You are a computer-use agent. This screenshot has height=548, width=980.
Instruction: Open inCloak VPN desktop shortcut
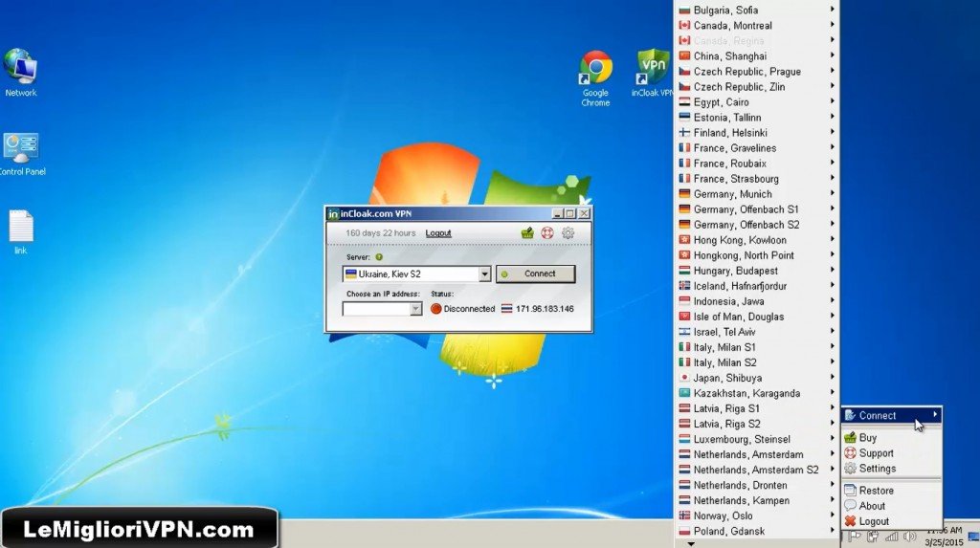pyautogui.click(x=653, y=73)
